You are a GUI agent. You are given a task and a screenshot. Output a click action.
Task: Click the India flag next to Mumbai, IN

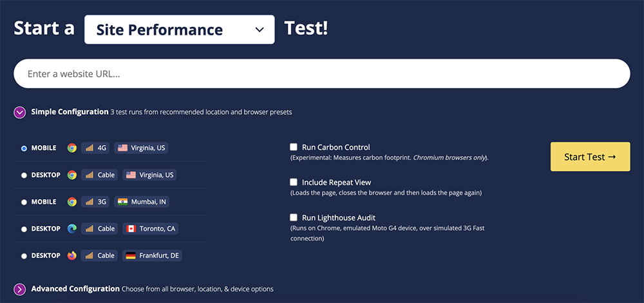(x=122, y=202)
